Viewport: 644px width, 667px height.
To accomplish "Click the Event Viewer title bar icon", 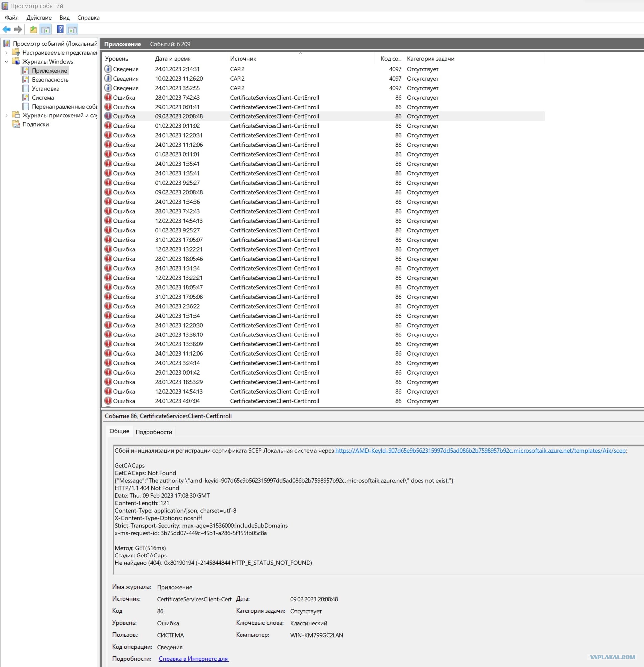I will (5, 6).
